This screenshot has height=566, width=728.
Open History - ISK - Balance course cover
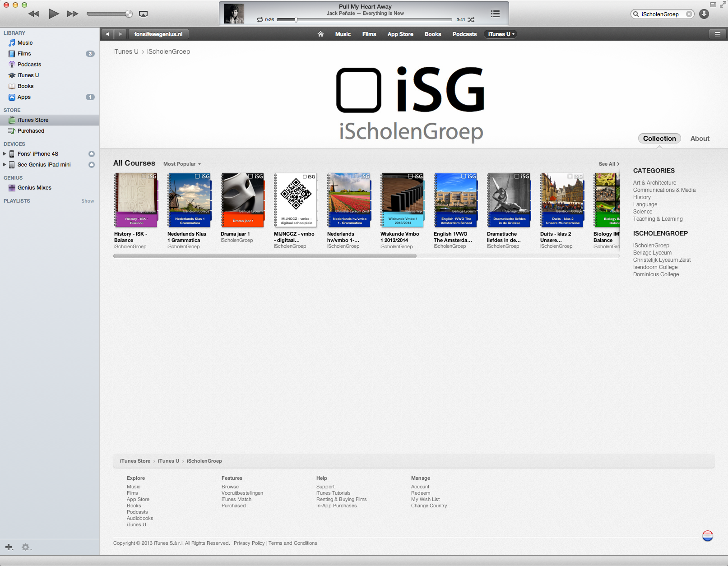click(x=136, y=200)
